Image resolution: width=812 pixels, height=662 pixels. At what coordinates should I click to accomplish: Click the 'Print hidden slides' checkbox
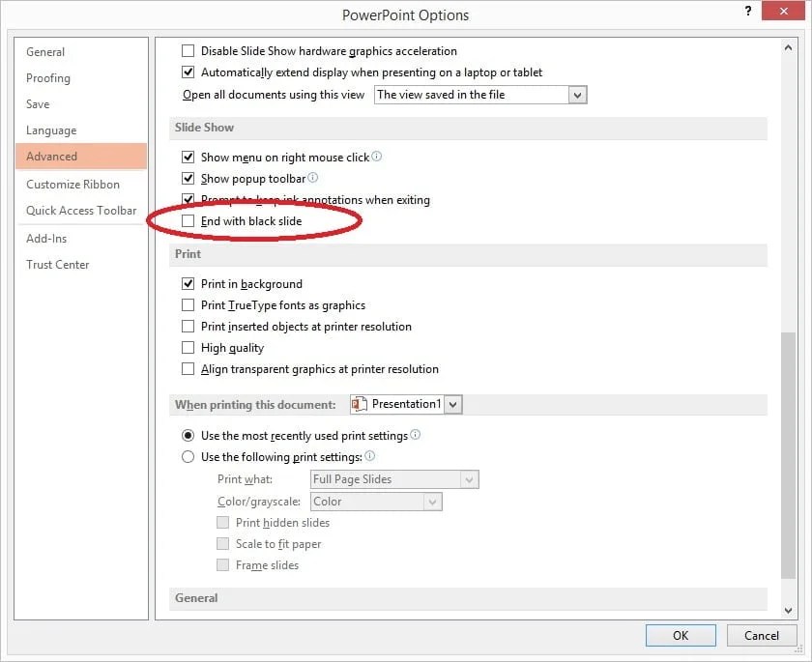[x=222, y=522]
